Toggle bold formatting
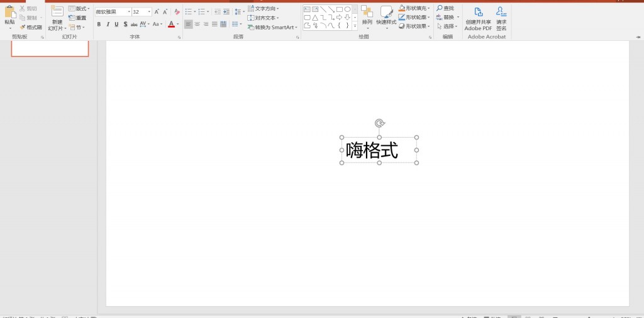644x318 pixels. [x=99, y=25]
